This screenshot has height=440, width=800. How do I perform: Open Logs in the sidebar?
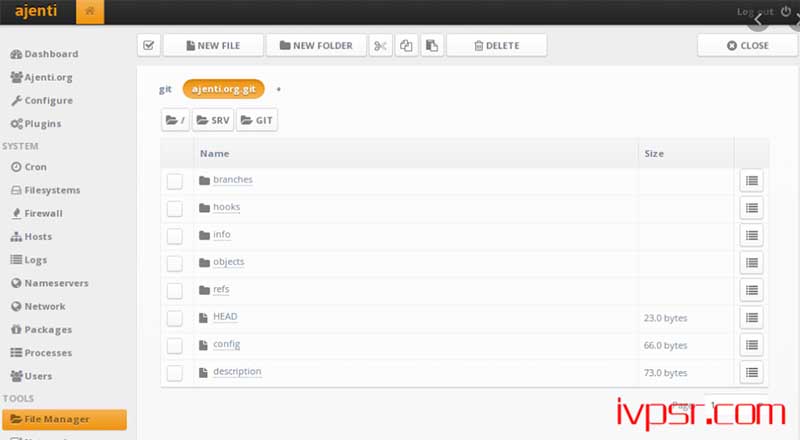(x=29, y=260)
